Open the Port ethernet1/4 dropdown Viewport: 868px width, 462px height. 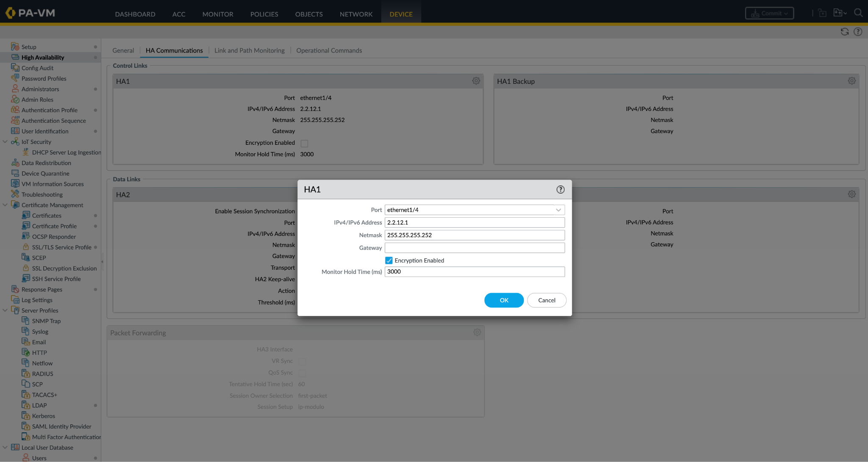pyautogui.click(x=558, y=210)
